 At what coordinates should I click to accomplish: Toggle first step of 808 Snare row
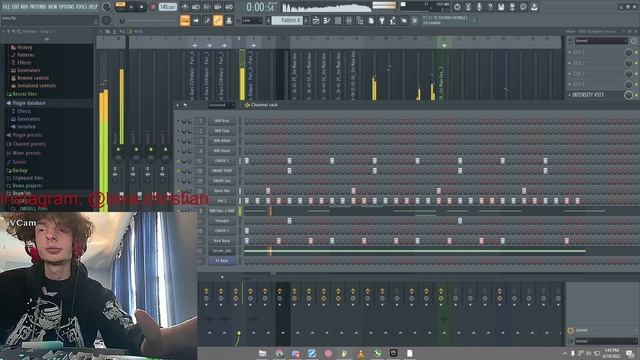(x=247, y=151)
